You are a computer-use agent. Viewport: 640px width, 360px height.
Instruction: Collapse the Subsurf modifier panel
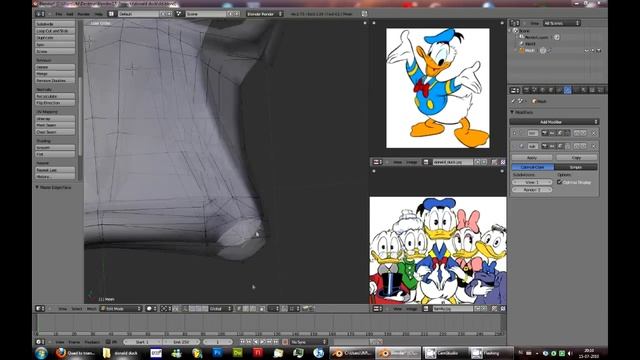tap(515, 146)
